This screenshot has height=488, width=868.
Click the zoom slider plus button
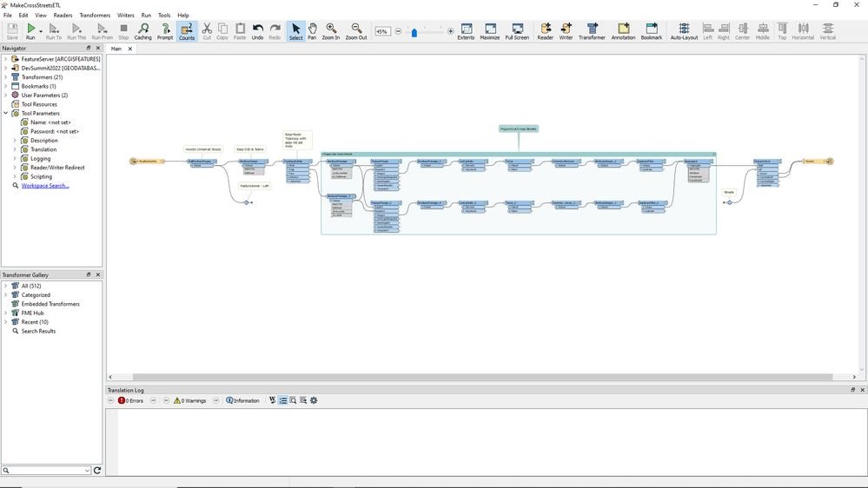pyautogui.click(x=451, y=31)
